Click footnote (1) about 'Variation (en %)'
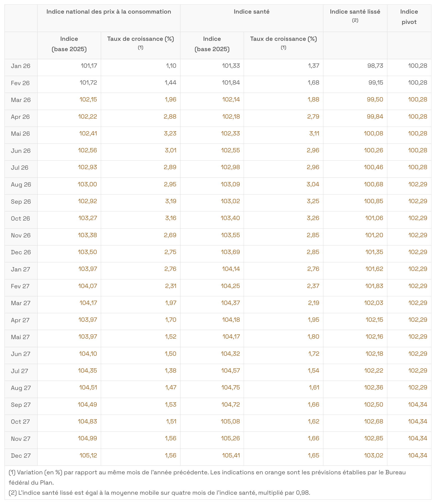This screenshot has height=504, width=440. point(207,477)
